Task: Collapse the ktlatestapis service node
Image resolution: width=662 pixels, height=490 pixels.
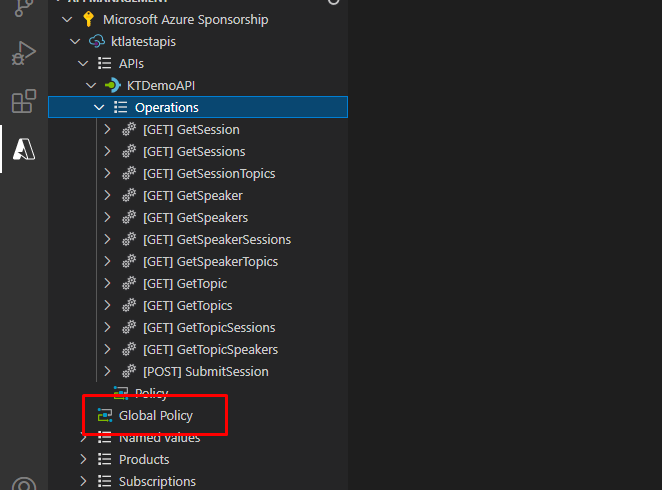Action: click(74, 42)
